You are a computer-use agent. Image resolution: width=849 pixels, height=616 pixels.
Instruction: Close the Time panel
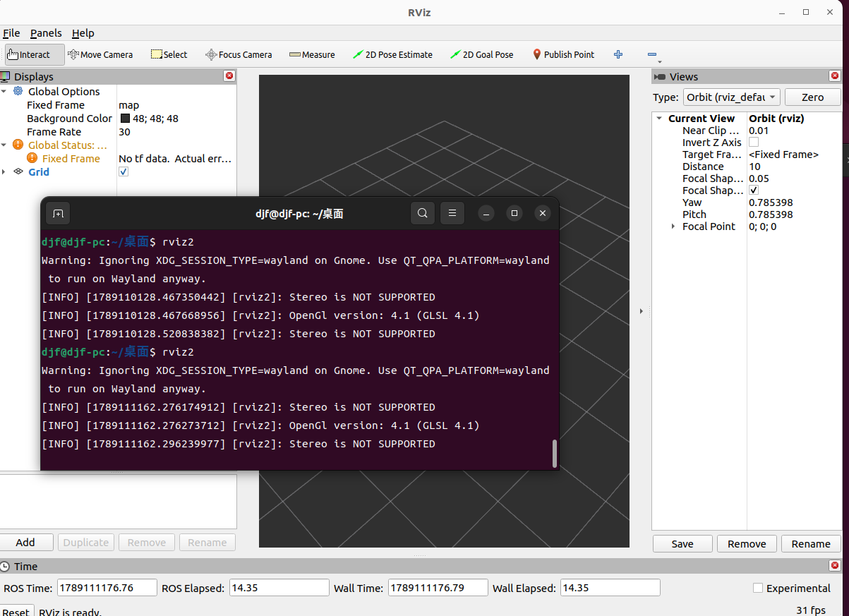point(836,566)
